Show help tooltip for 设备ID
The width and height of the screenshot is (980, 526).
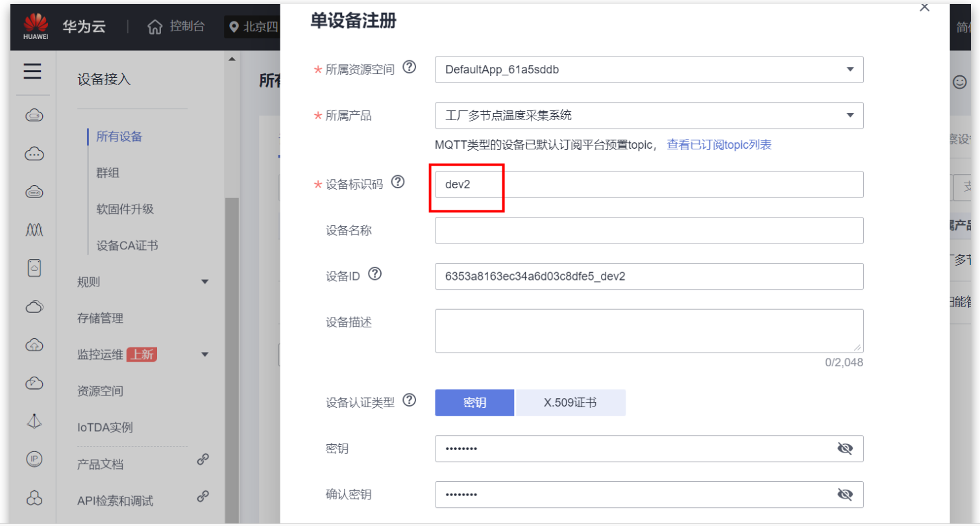[x=374, y=274]
